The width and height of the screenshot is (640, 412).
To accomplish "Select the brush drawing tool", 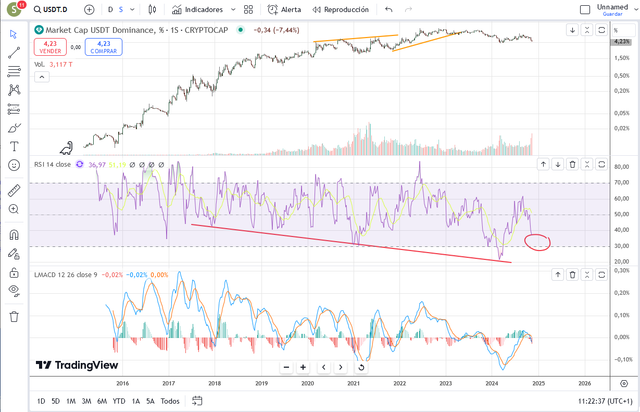I will [14, 128].
